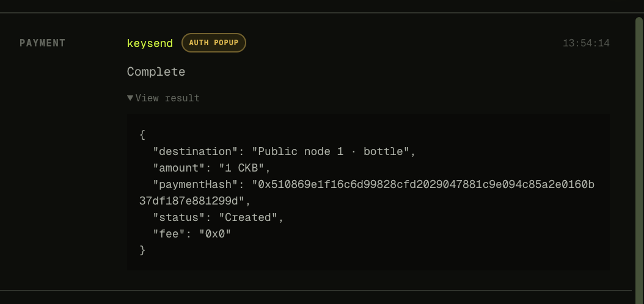Click the opening curly brace of the JSON
The width and height of the screenshot is (644, 304).
(142, 135)
